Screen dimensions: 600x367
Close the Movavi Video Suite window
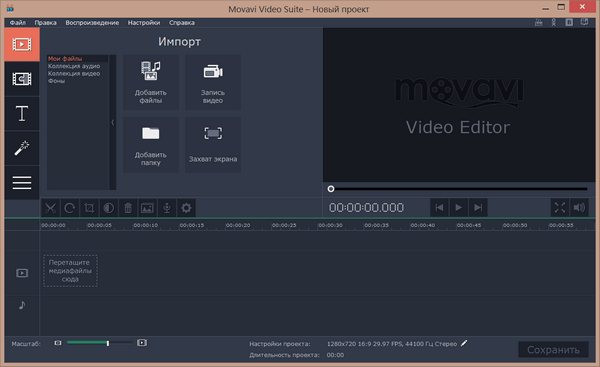point(582,7)
